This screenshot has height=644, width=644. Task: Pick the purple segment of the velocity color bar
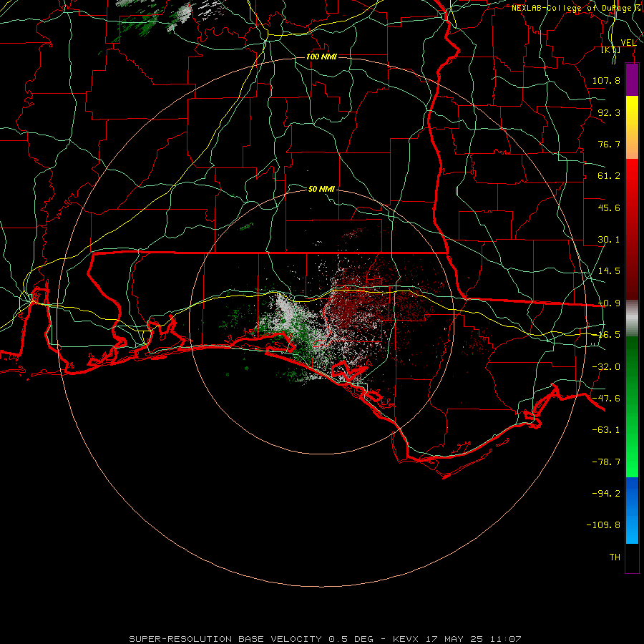pyautogui.click(x=632, y=79)
